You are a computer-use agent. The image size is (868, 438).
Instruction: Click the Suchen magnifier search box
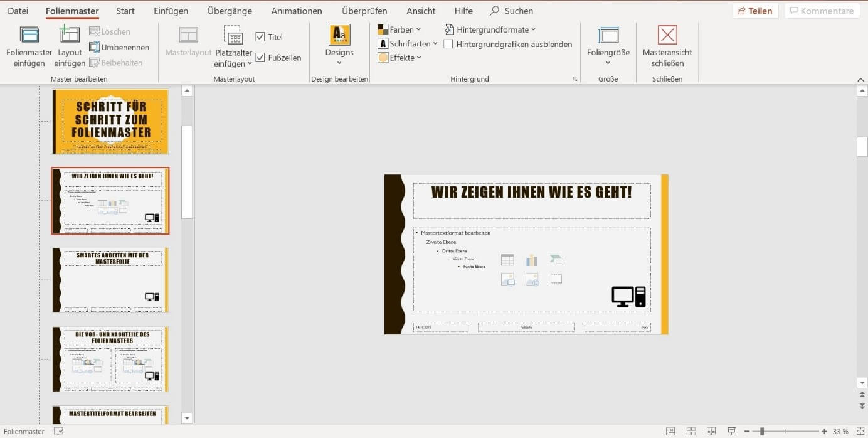512,11
